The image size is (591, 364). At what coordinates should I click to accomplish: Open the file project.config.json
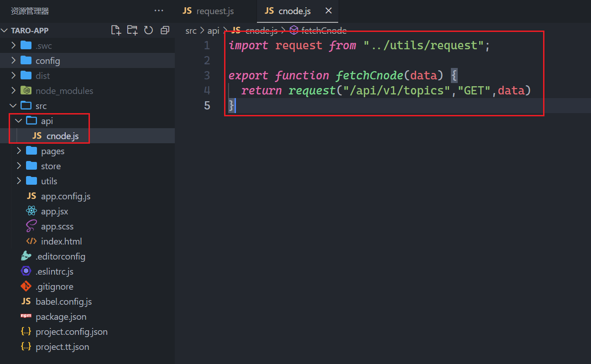(x=72, y=332)
